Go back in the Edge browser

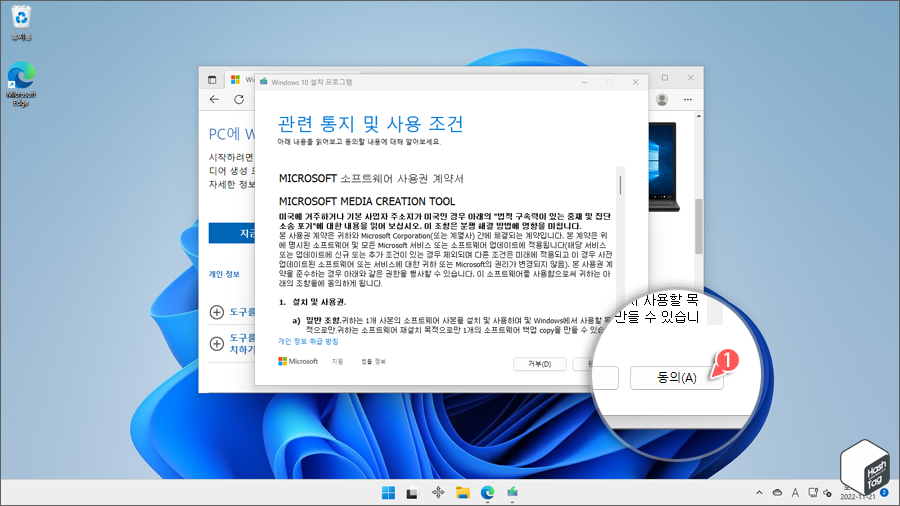214,99
